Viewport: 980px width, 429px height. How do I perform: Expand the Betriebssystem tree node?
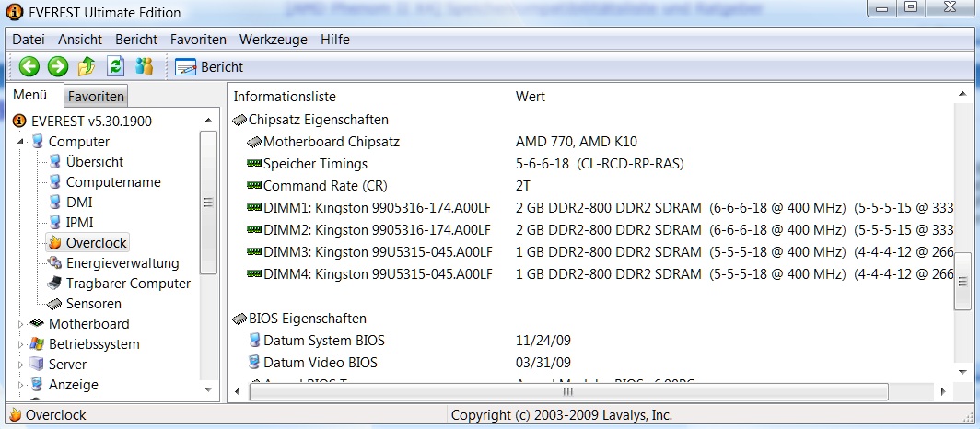click(x=20, y=344)
